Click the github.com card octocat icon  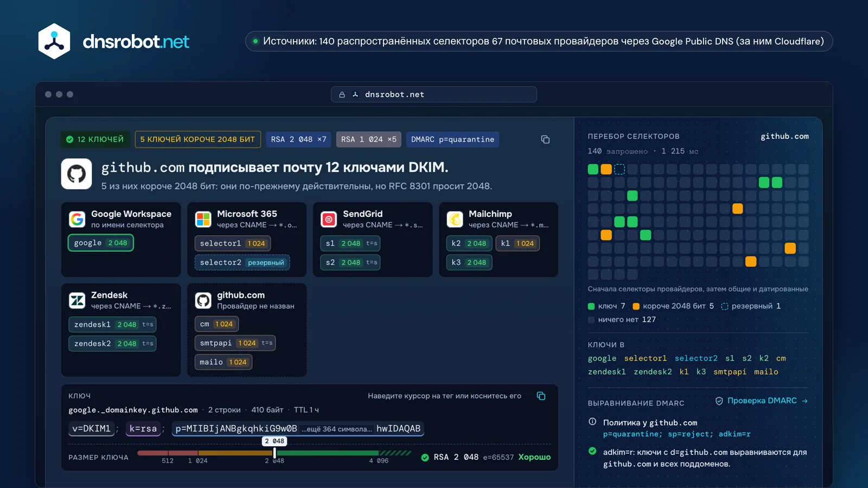click(203, 300)
